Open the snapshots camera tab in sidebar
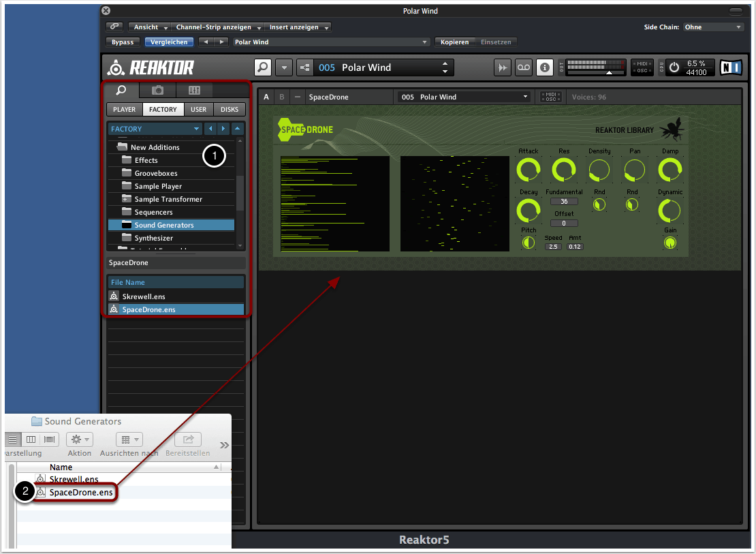Image resolution: width=756 pixels, height=554 pixels. pyautogui.click(x=157, y=90)
